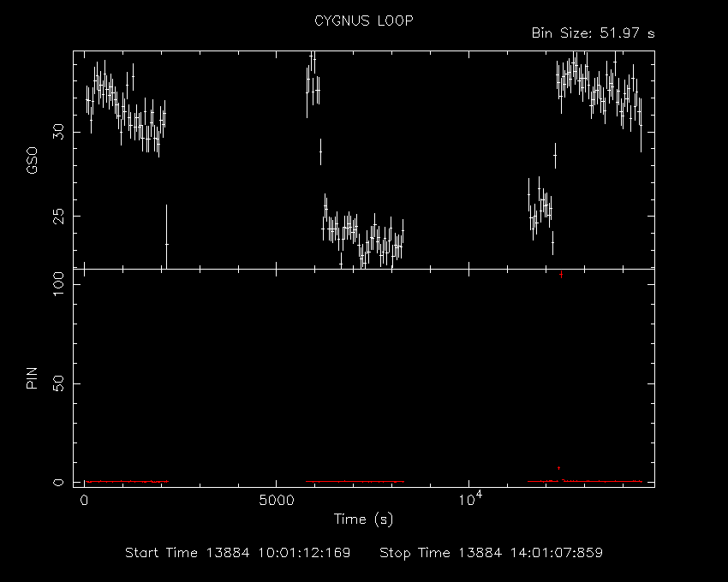
Task: Click the red PIN spike data point near 100
Action: pos(561,275)
